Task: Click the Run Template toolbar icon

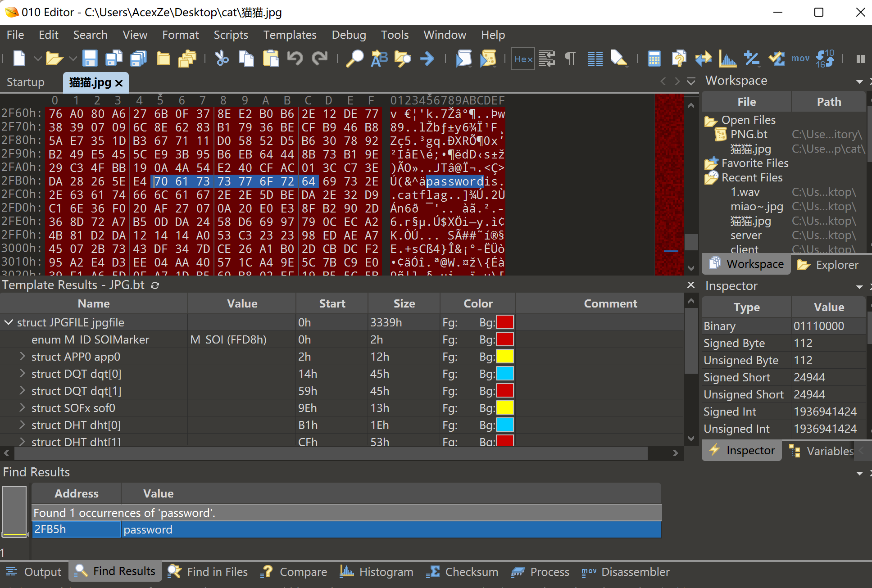Action: [x=488, y=59]
